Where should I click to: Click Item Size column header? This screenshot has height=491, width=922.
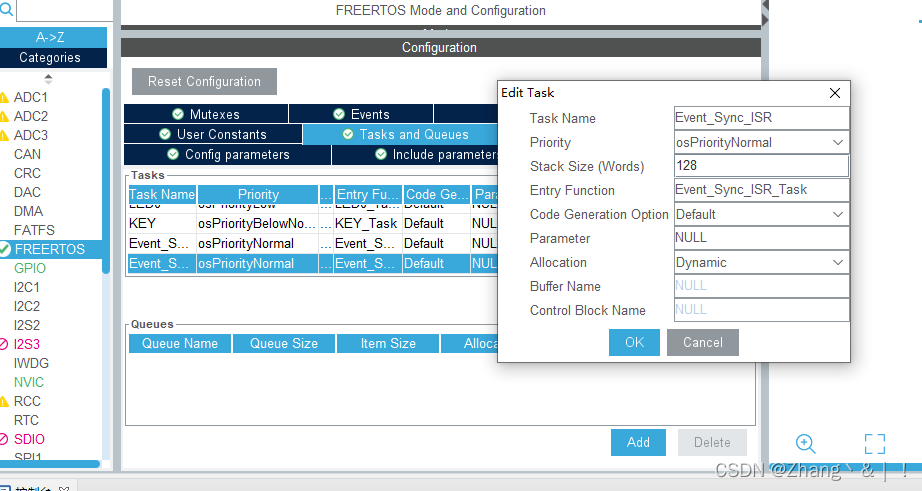(x=388, y=343)
